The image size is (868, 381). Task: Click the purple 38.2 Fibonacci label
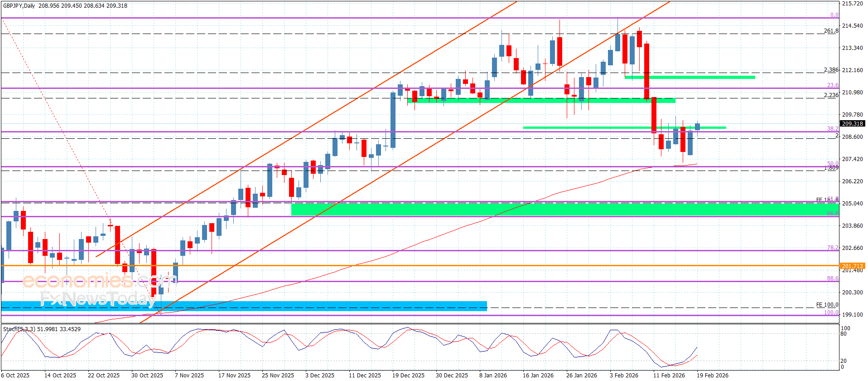point(833,129)
